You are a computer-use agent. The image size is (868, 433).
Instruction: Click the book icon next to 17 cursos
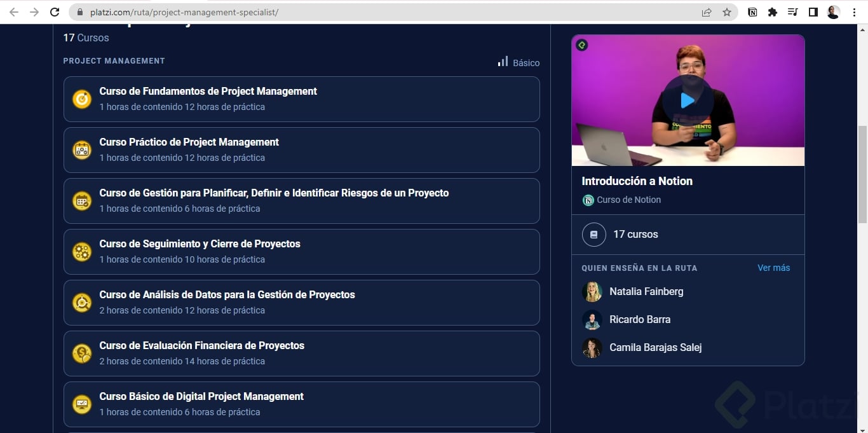[593, 234]
